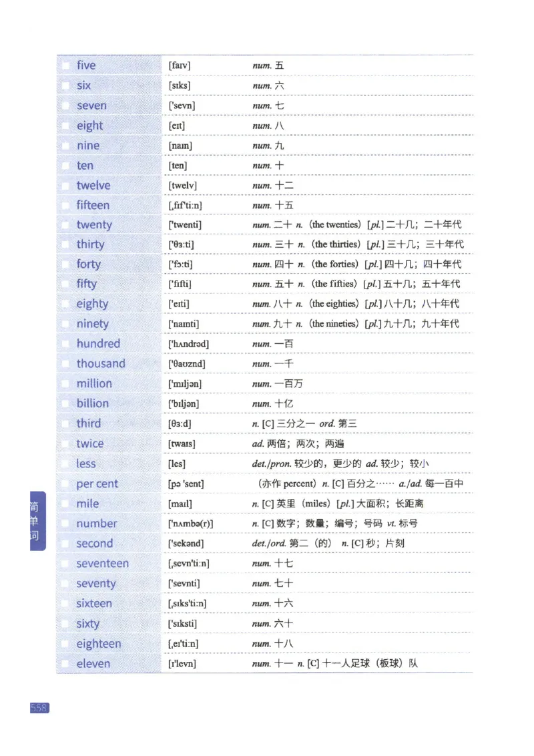The image size is (534, 756).
Task: Check the box next to "forty"
Action: (65, 264)
